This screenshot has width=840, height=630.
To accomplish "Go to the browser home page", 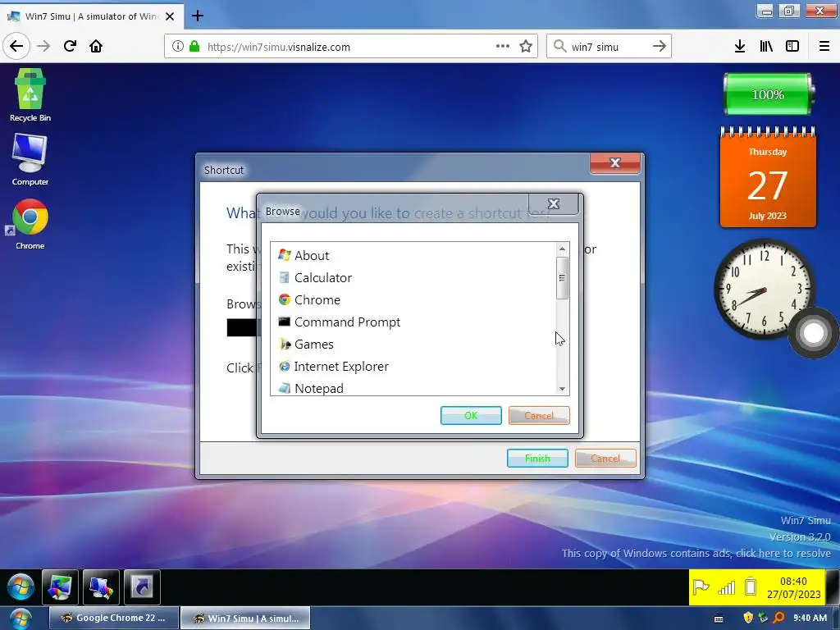I will (x=96, y=46).
